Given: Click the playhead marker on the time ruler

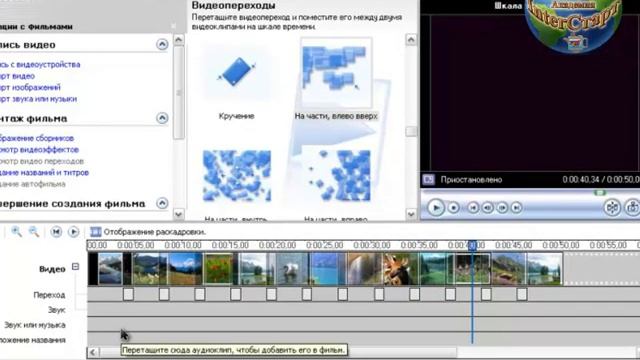Looking at the screenshot, I should click(472, 245).
